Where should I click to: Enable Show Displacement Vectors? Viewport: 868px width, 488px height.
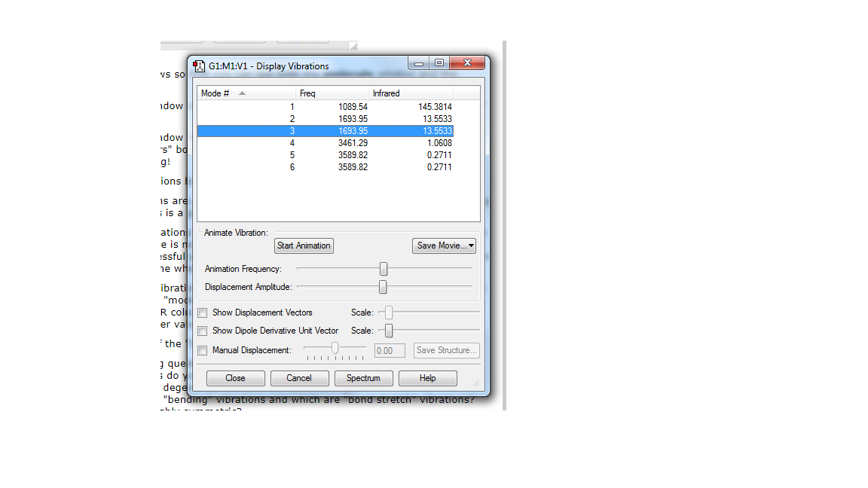203,313
